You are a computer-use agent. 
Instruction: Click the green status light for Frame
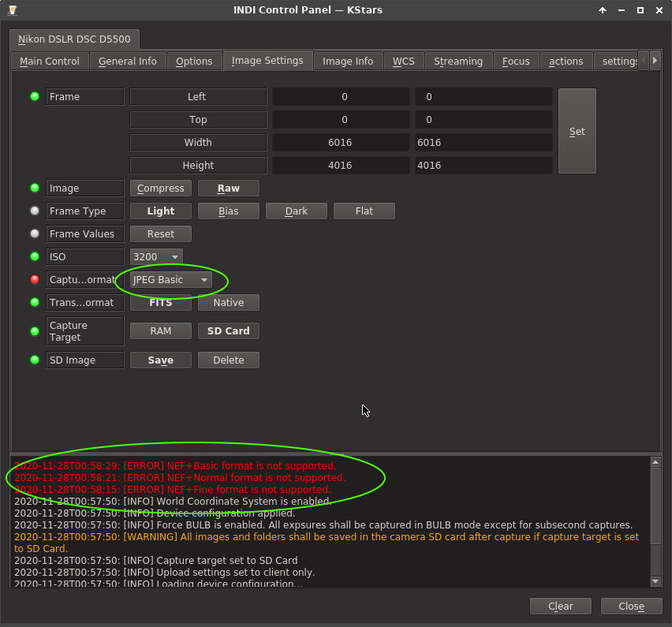pyautogui.click(x=35, y=96)
